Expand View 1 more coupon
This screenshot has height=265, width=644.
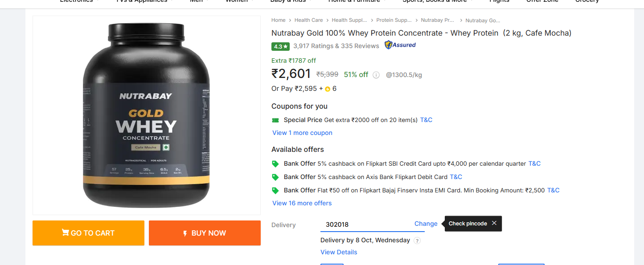tap(302, 133)
